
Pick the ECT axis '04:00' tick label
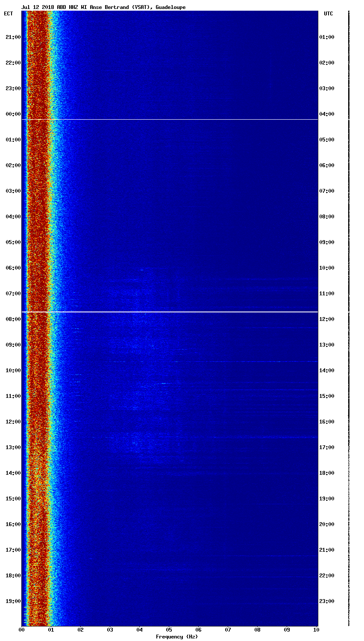pos(13,217)
